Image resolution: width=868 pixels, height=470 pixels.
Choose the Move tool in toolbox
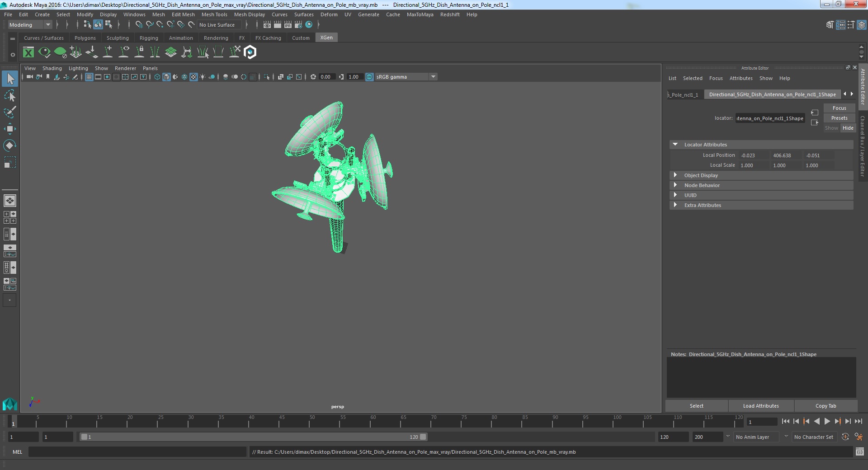10,129
